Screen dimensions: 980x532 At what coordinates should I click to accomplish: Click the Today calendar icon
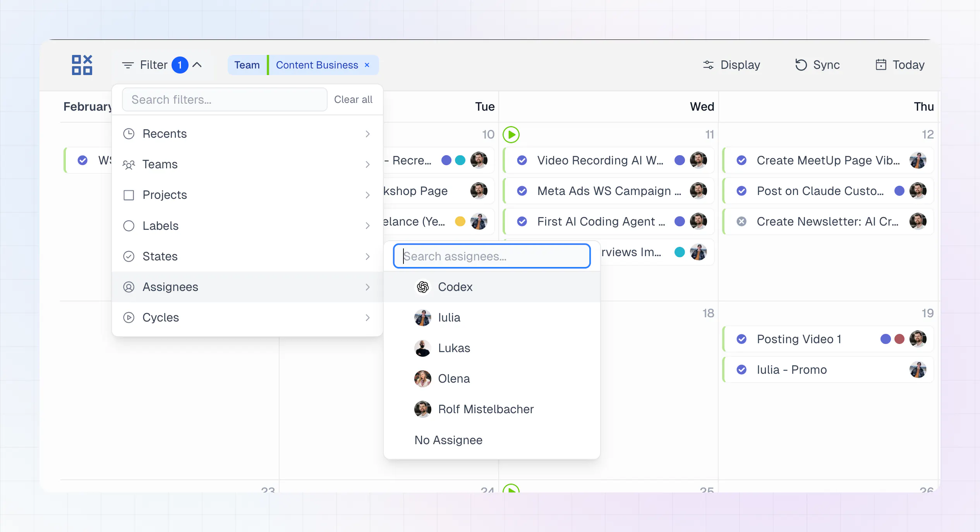pyautogui.click(x=881, y=65)
